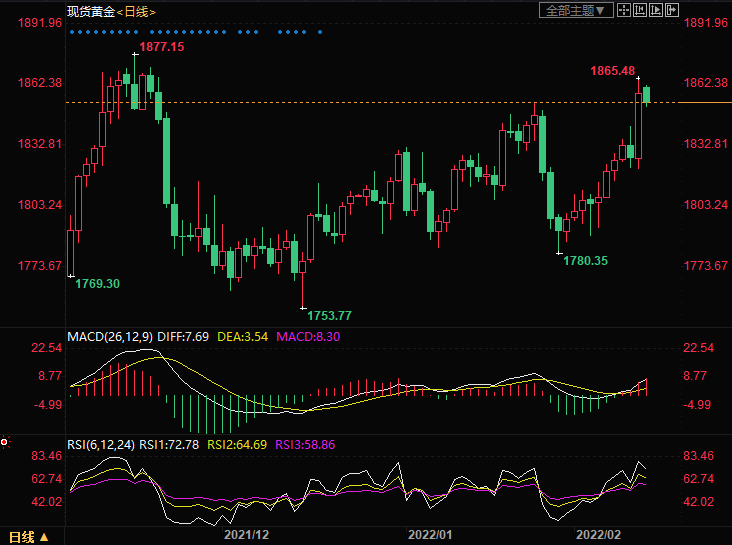Viewport: 732px width, 545px height.
Task: Click the chart range measurement icon
Action: (640, 10)
